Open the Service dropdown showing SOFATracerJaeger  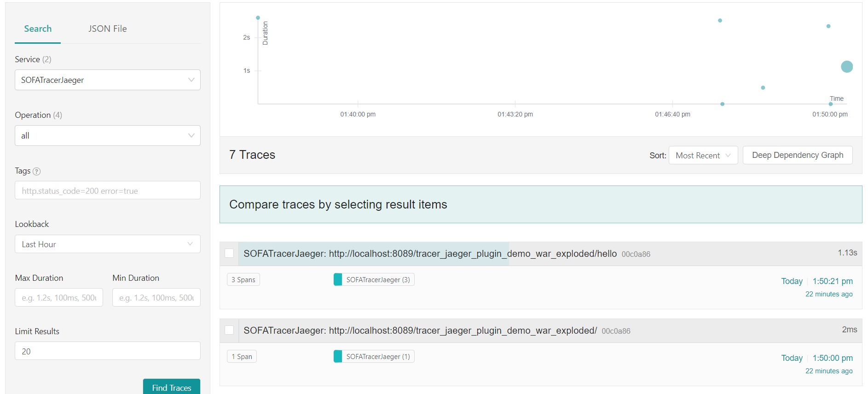(x=108, y=80)
